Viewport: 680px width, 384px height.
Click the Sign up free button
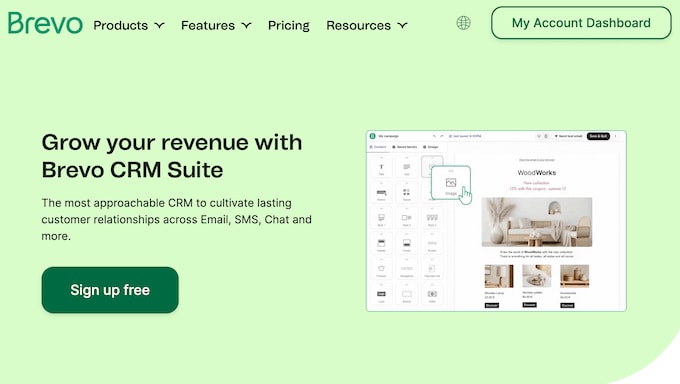click(110, 290)
